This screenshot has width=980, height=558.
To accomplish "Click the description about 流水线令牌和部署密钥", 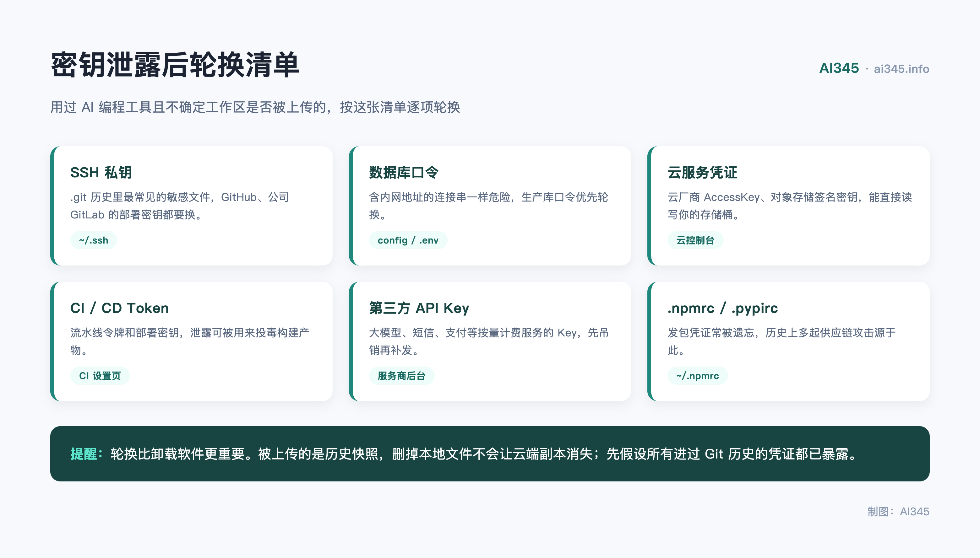I will [189, 341].
